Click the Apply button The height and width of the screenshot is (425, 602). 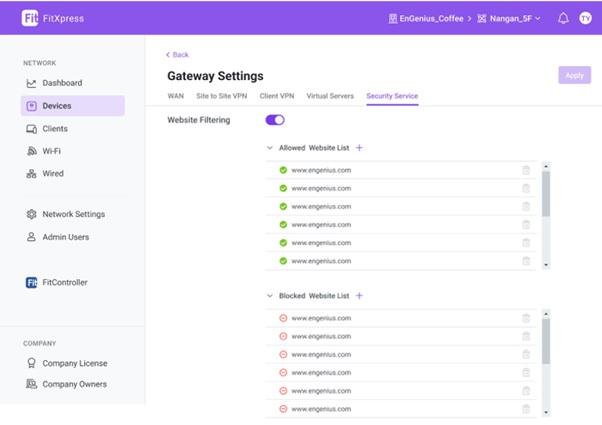coord(574,75)
